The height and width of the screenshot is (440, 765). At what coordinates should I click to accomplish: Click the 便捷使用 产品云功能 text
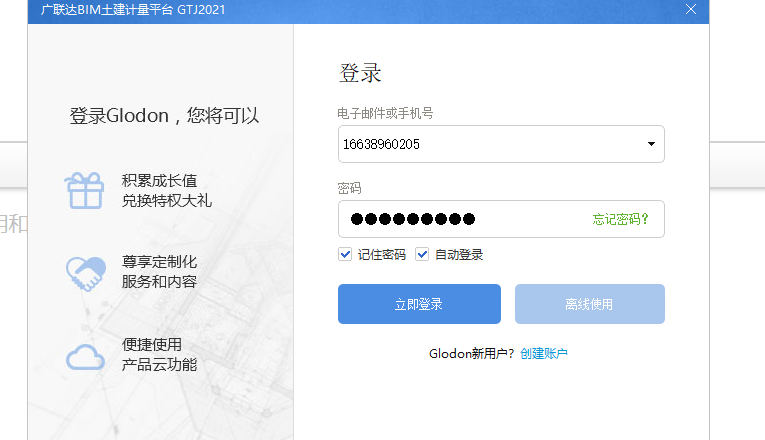point(159,355)
